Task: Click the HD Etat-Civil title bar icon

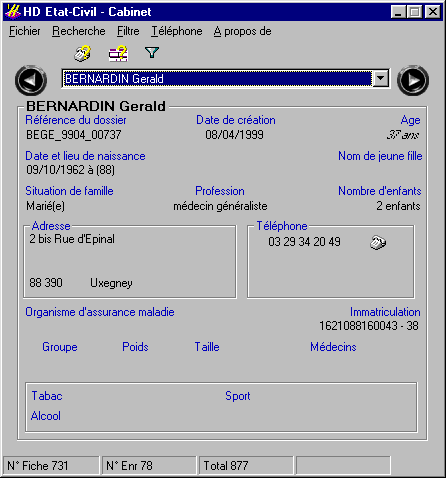Action: (x=13, y=12)
